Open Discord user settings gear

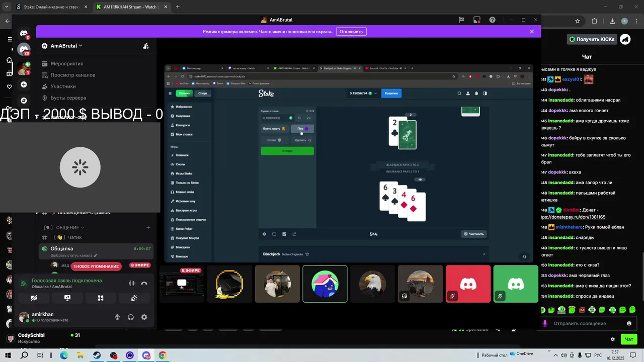[144, 317]
